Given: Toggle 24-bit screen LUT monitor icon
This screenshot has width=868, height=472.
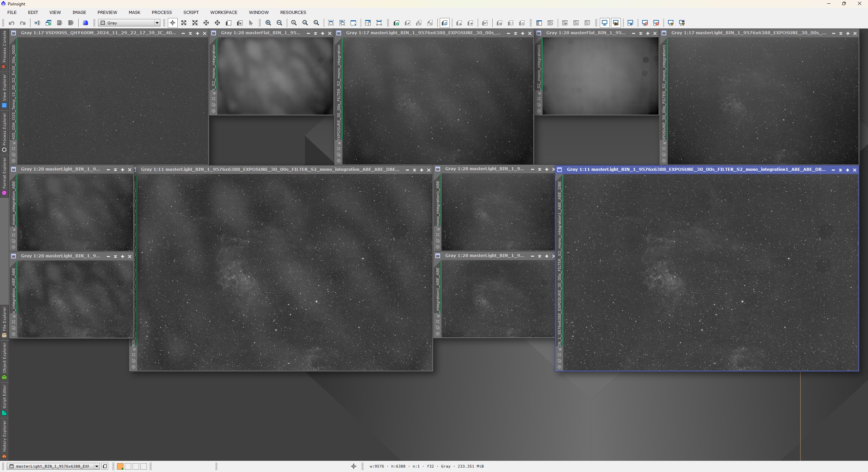Looking at the screenshot, I should click(616, 23).
